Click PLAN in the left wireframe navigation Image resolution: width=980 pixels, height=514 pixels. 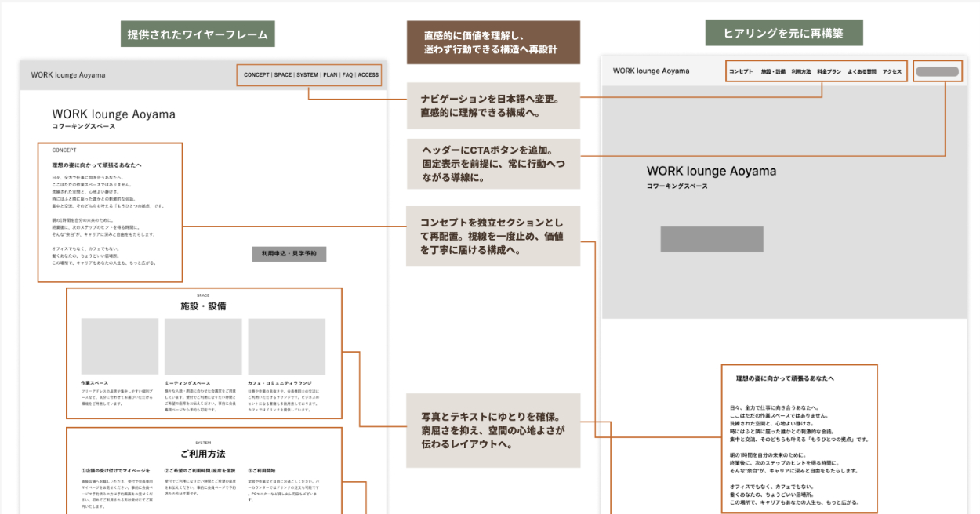coord(330,75)
